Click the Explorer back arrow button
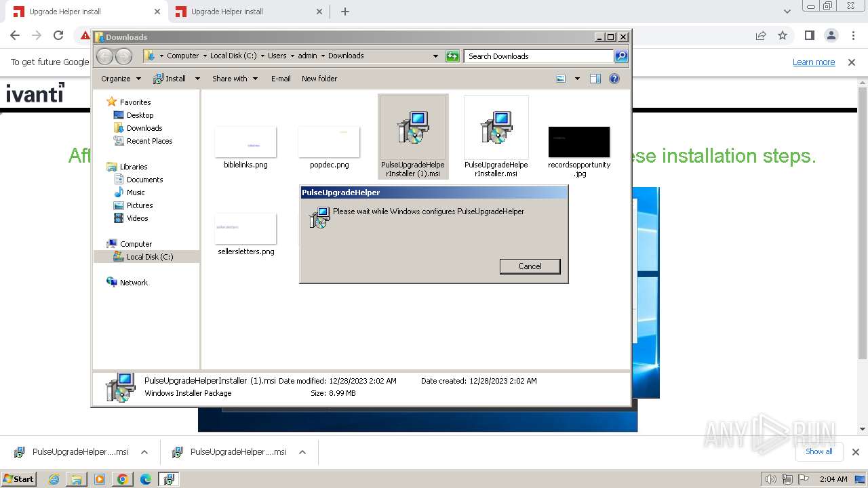This screenshot has width=868, height=488. (105, 56)
